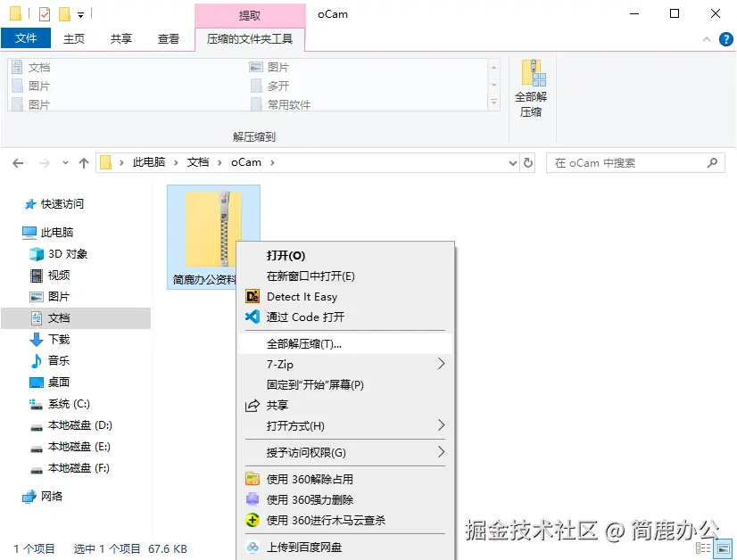Click the back navigation arrow

(18, 162)
